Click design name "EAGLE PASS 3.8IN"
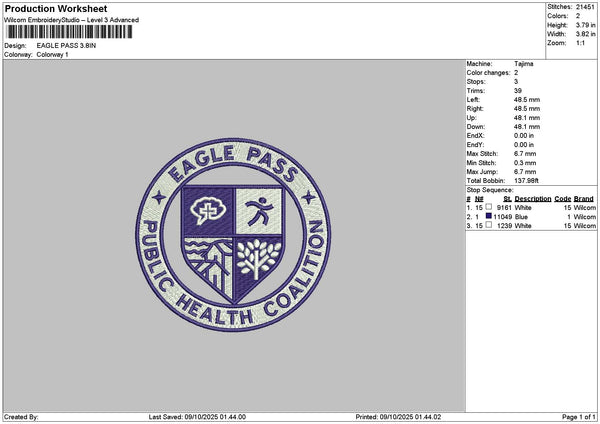The width and height of the screenshot is (600, 424). click(66, 46)
